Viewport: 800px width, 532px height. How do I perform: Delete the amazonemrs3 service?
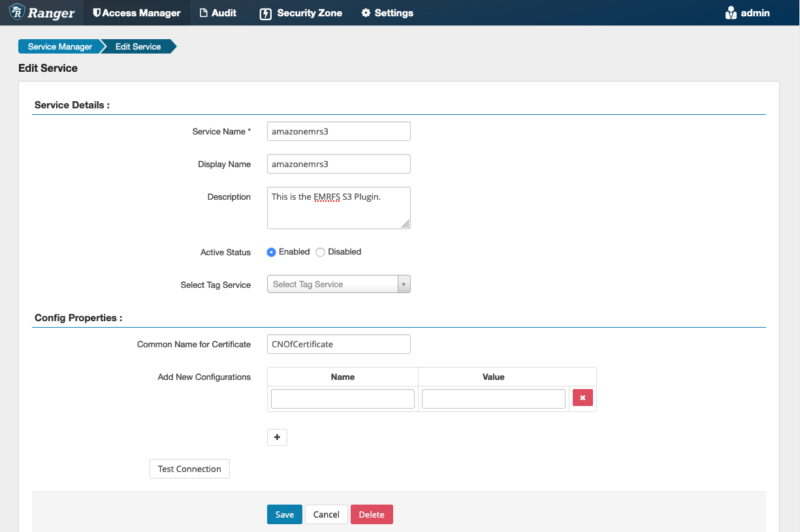372,514
